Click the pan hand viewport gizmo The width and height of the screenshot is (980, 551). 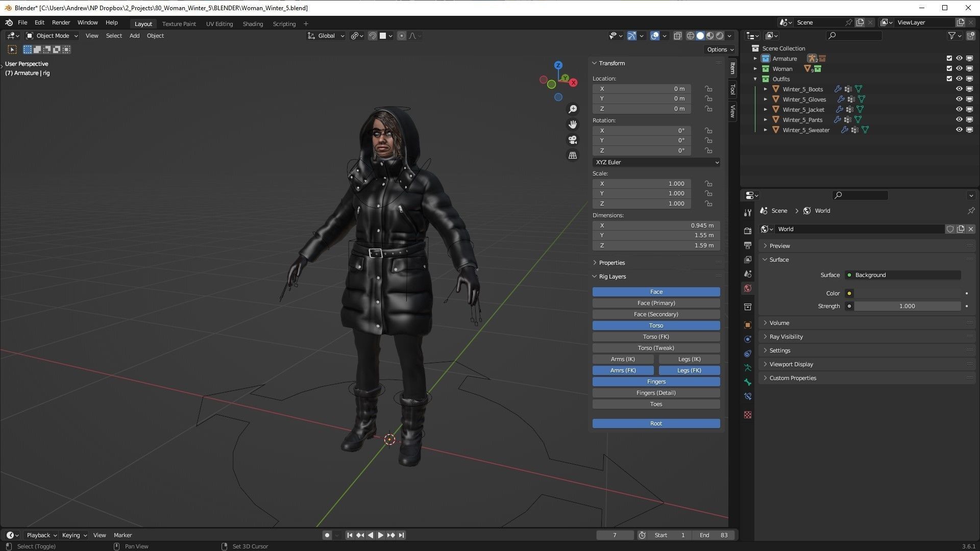click(573, 124)
